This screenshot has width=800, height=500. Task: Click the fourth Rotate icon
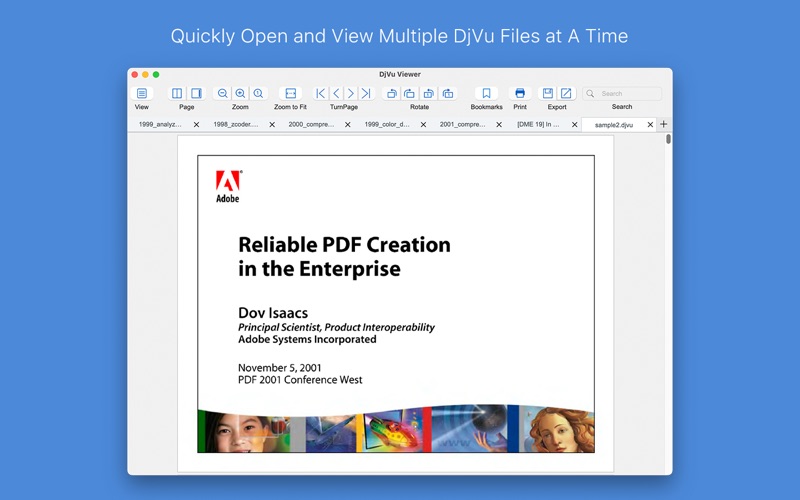tap(447, 93)
